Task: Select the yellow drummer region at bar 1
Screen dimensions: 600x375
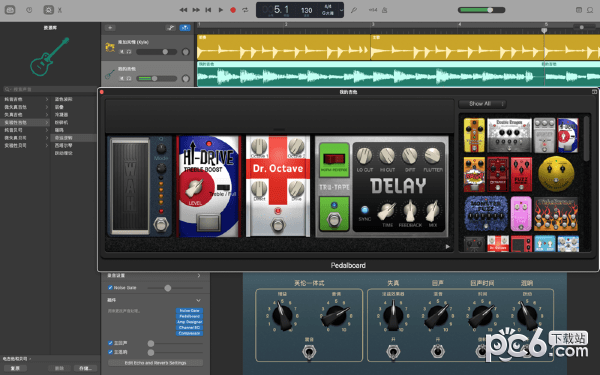Action: (283, 47)
